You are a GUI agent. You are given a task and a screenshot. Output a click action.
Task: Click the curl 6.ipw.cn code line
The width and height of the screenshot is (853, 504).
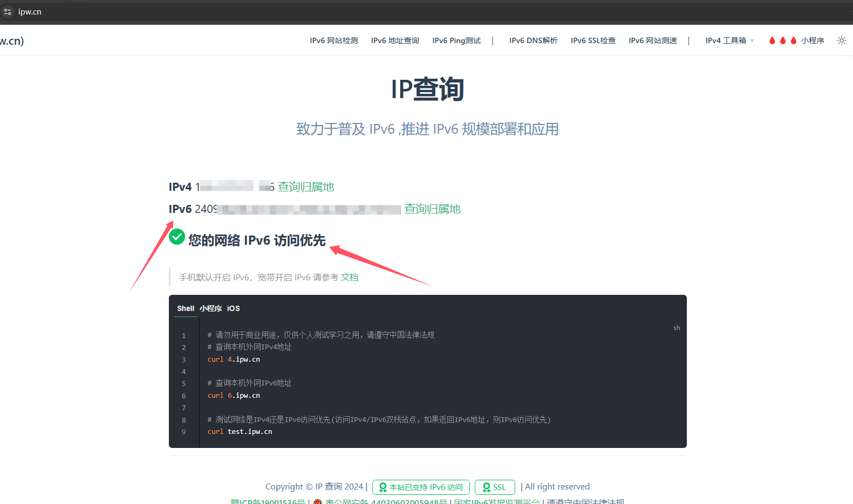point(234,395)
